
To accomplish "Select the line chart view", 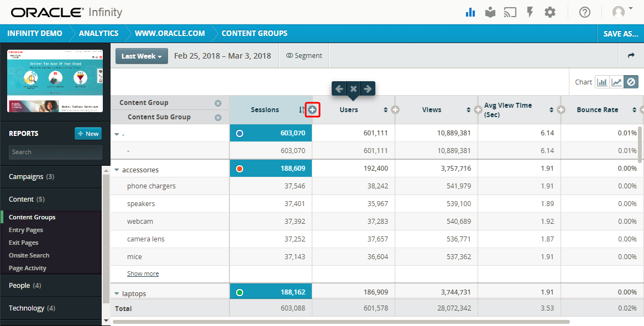I will pos(616,82).
